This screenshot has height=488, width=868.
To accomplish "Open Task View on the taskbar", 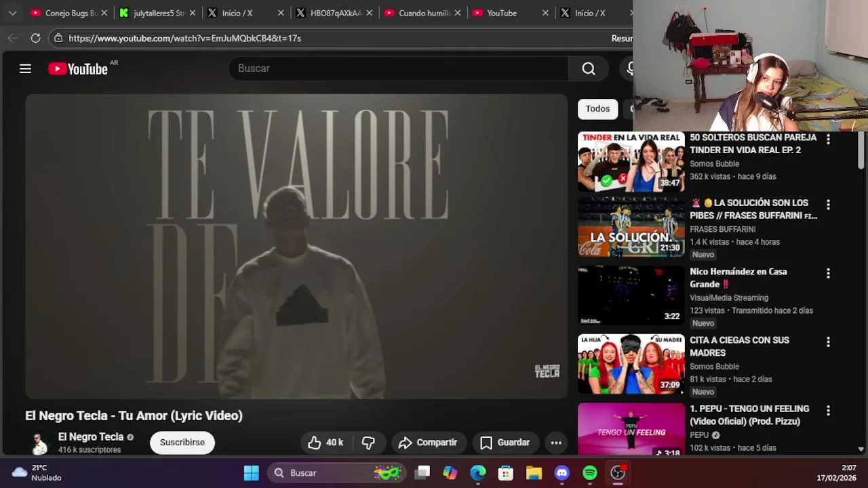I will coord(422,472).
